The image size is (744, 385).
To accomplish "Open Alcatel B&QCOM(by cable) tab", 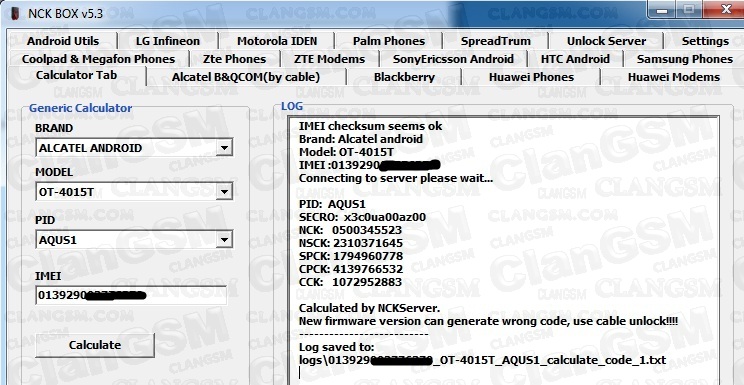I will click(246, 77).
